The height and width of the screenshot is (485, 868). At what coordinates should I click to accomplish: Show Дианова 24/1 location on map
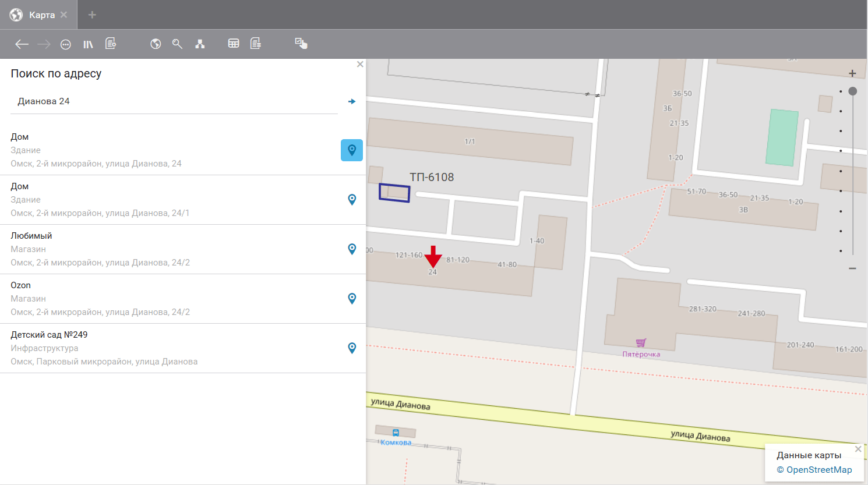[352, 200]
